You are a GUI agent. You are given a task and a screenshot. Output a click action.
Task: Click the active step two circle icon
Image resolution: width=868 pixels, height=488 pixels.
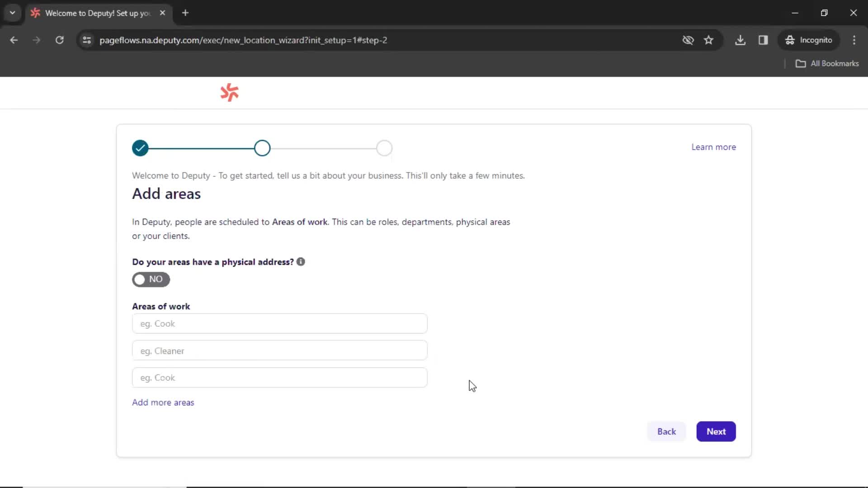pyautogui.click(x=262, y=148)
